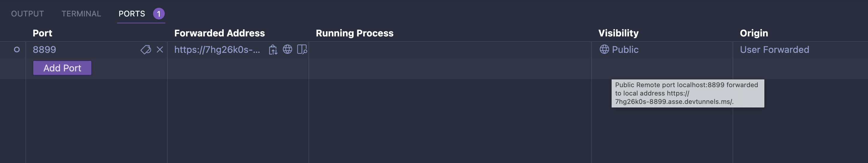Stop forwarding port 8899 with X icon
868x163 pixels.
tap(160, 50)
